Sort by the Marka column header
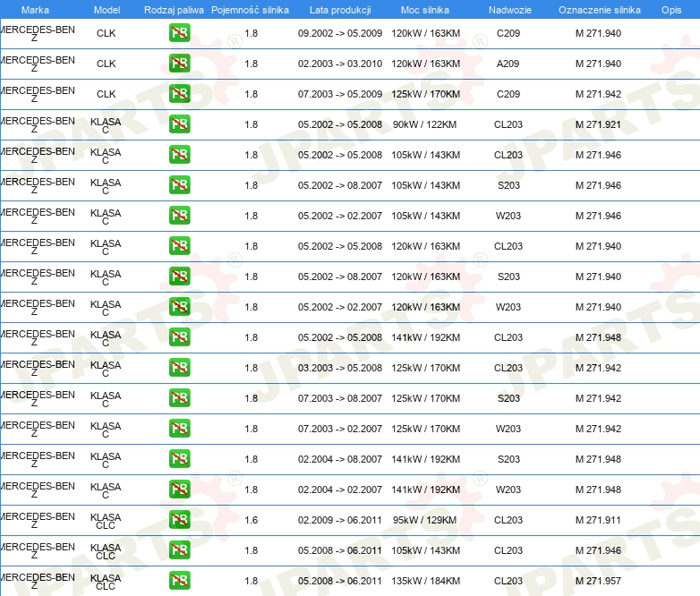700x596 pixels. pyautogui.click(x=34, y=9)
